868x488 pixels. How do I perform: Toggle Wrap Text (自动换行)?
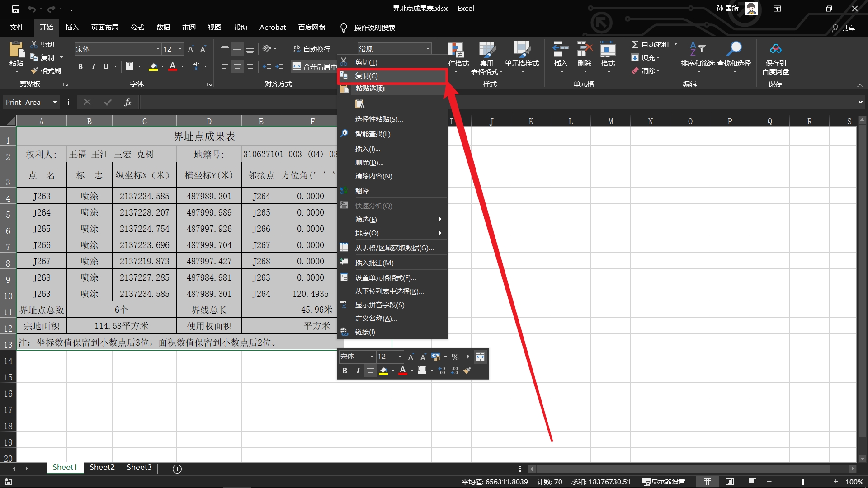tap(312, 49)
